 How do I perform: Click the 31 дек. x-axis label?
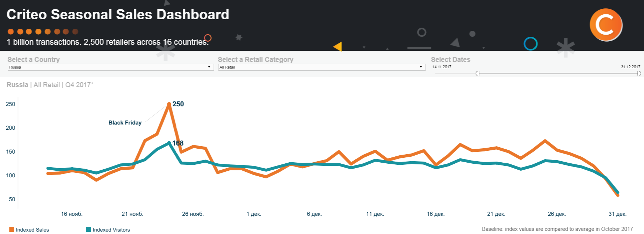click(617, 214)
